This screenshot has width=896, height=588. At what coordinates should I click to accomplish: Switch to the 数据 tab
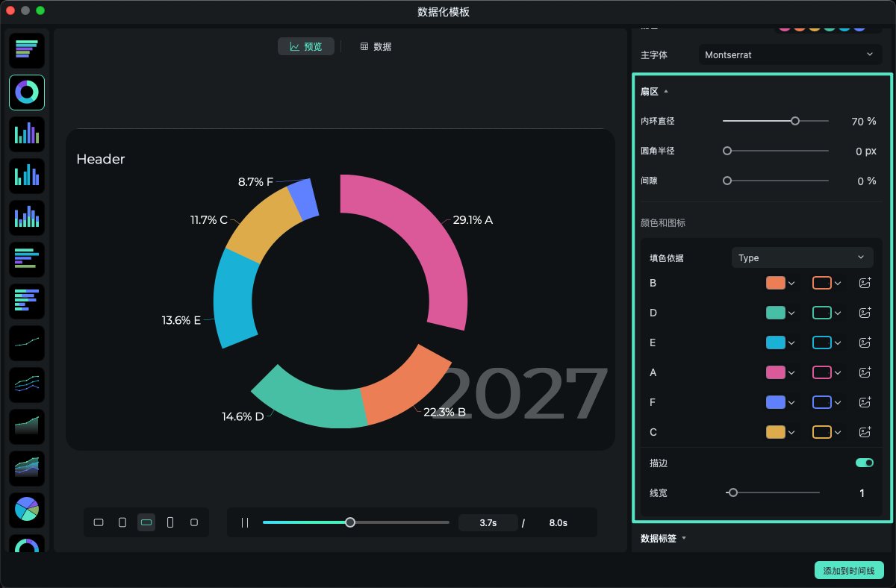376,46
